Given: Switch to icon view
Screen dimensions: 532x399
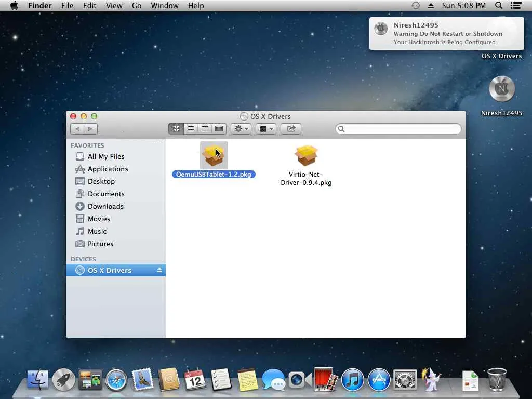Looking at the screenshot, I should pos(176,129).
